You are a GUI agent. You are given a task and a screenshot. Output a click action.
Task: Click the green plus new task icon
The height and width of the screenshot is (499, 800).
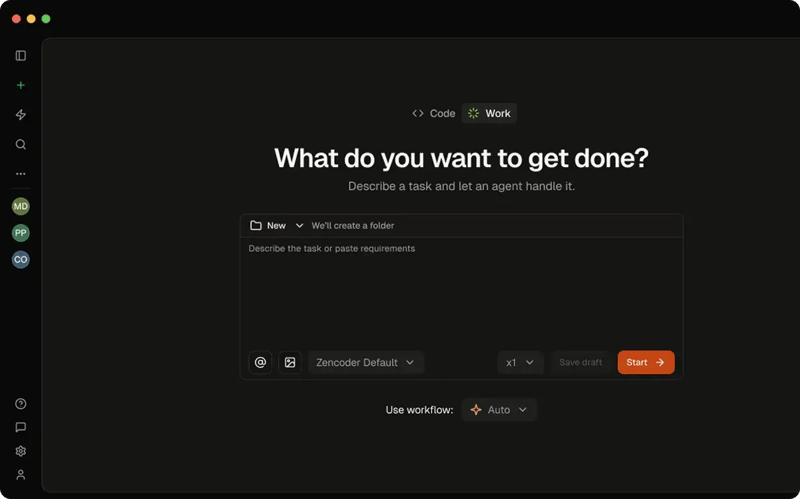(x=20, y=86)
